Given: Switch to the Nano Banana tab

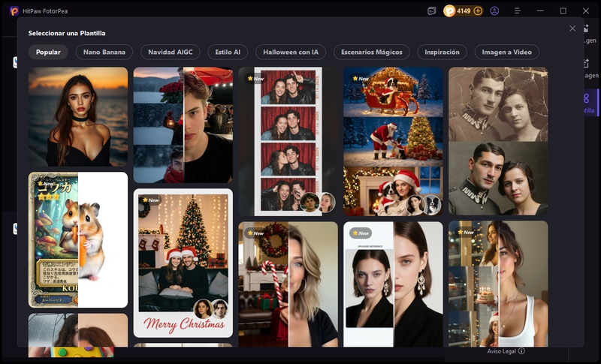Looking at the screenshot, I should pos(104,52).
